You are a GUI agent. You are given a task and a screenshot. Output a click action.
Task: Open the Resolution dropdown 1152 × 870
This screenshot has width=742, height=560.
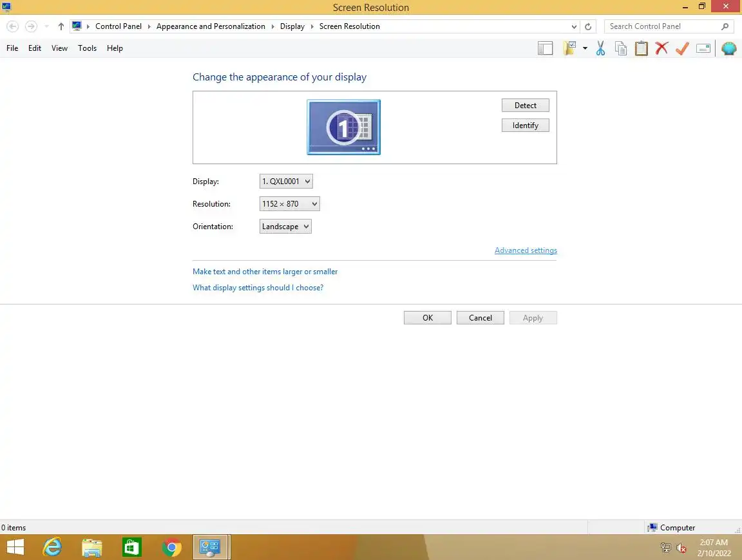pyautogui.click(x=290, y=204)
